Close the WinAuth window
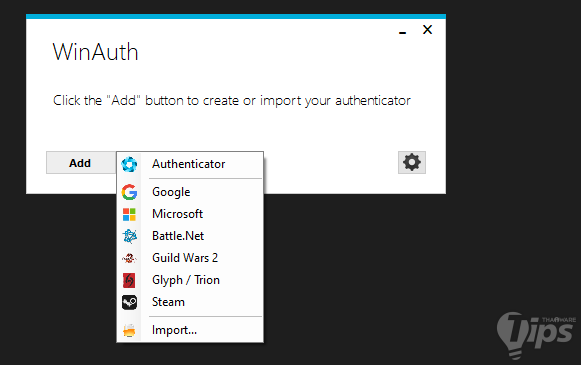 point(427,30)
